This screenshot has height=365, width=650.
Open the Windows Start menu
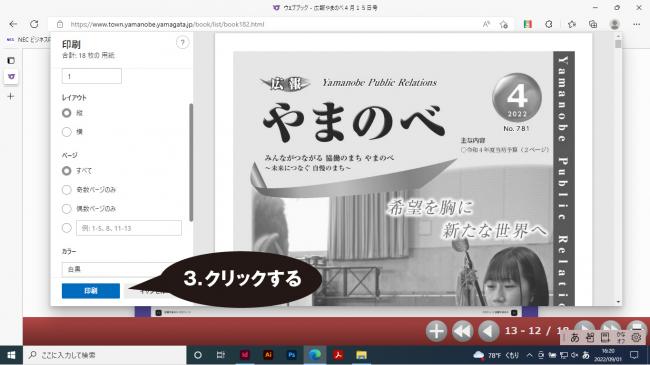11,355
